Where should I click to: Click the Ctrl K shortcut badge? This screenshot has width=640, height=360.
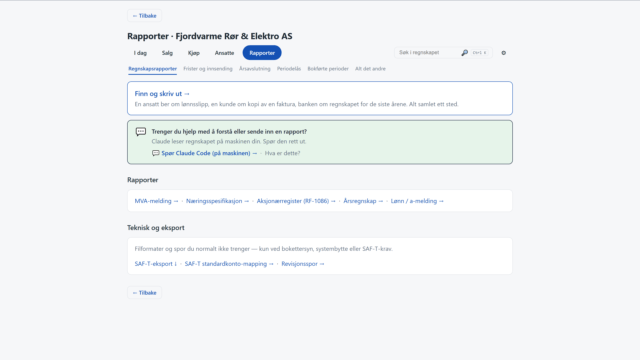(x=479, y=53)
